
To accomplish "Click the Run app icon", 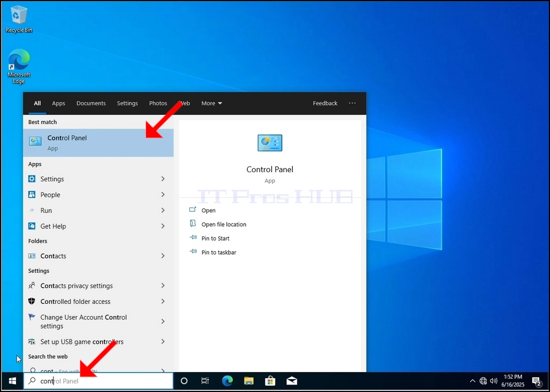I will (32, 210).
